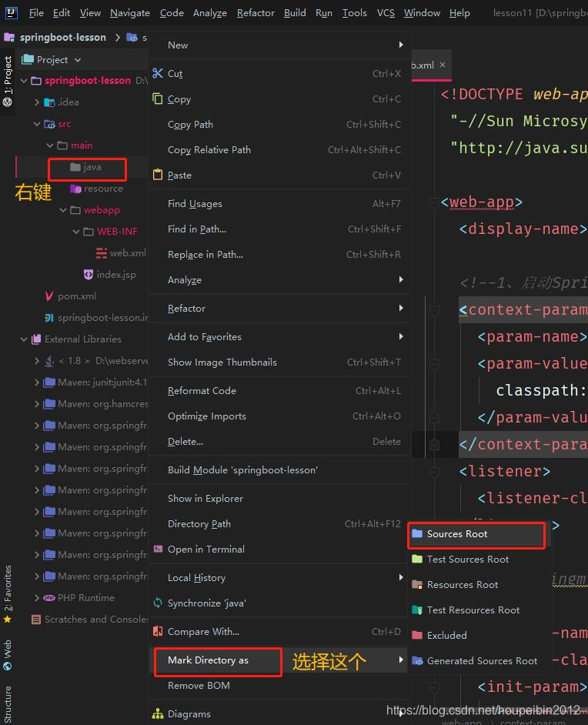Open the Navigate menu
Screen dimensions: 588x725
point(130,12)
